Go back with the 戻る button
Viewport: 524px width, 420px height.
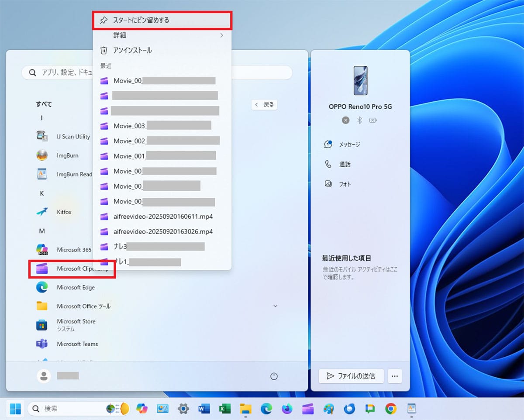265,105
